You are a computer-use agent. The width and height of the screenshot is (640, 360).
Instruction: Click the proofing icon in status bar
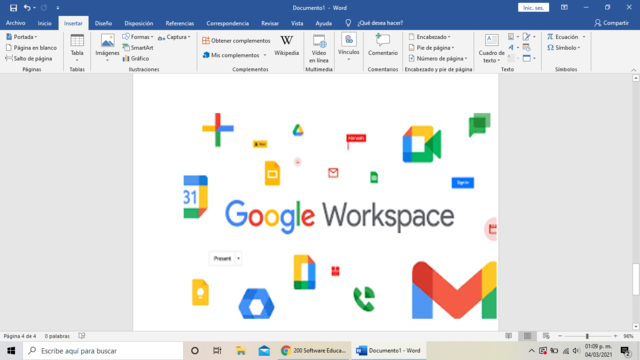tap(82, 336)
